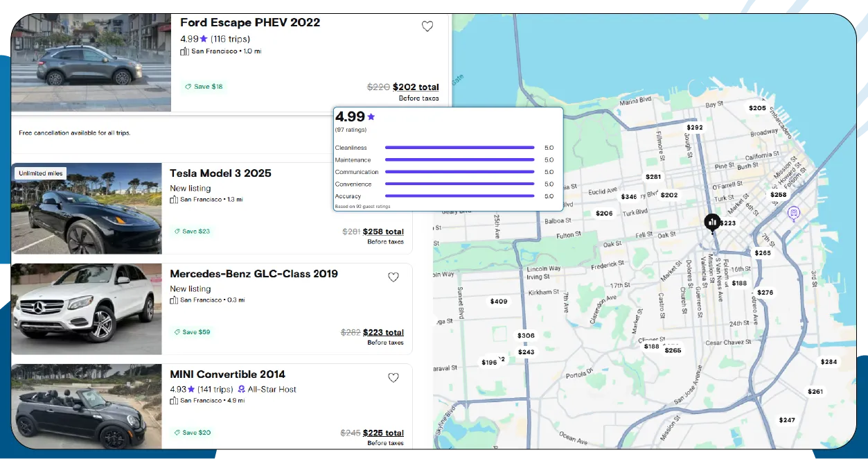Open the black Tesla Model 3 photo

coord(87,209)
